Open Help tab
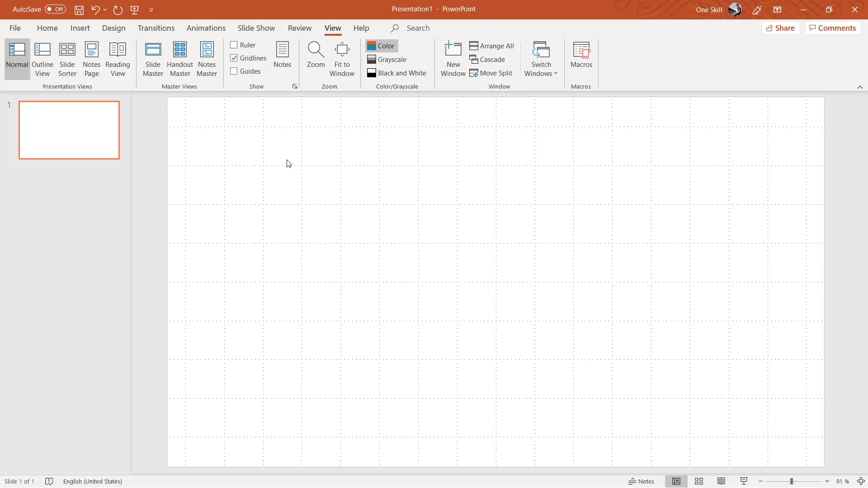The width and height of the screenshot is (868, 488). click(361, 28)
